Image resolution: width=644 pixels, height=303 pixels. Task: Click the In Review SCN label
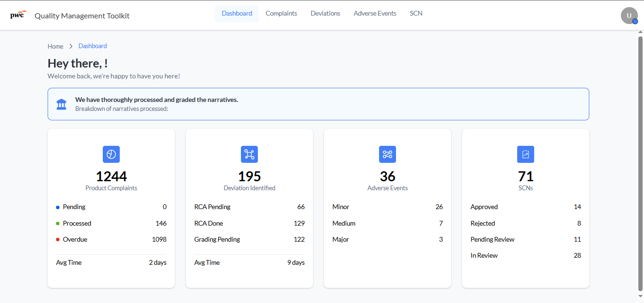pyautogui.click(x=484, y=255)
